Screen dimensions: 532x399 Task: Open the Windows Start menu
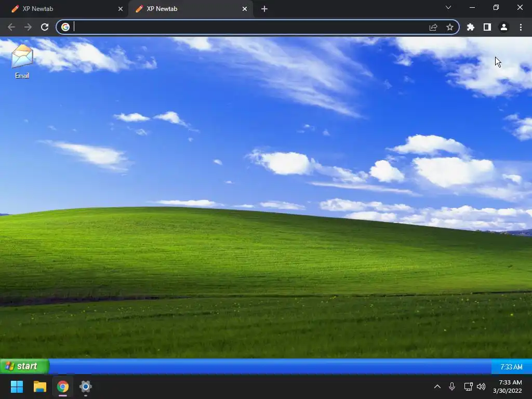point(17,387)
